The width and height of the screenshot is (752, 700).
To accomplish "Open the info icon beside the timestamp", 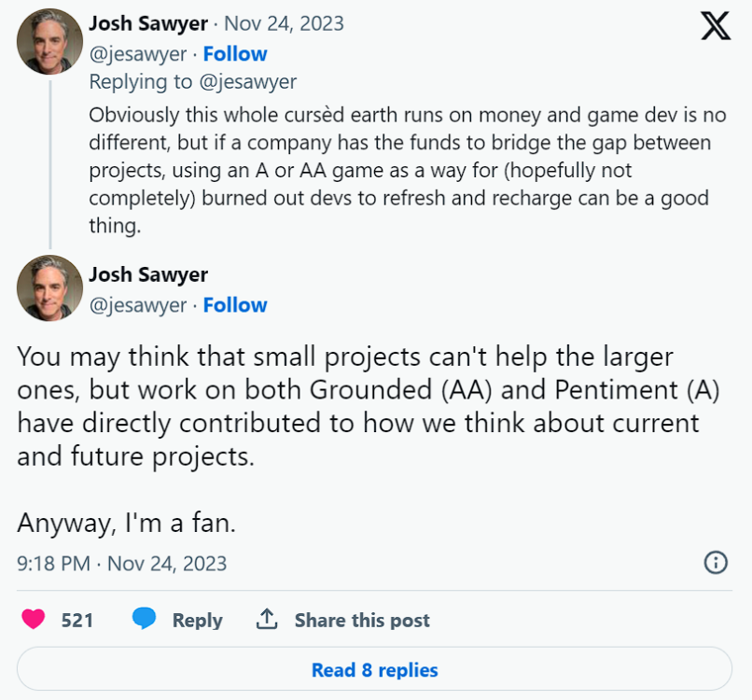I will pos(715,562).
